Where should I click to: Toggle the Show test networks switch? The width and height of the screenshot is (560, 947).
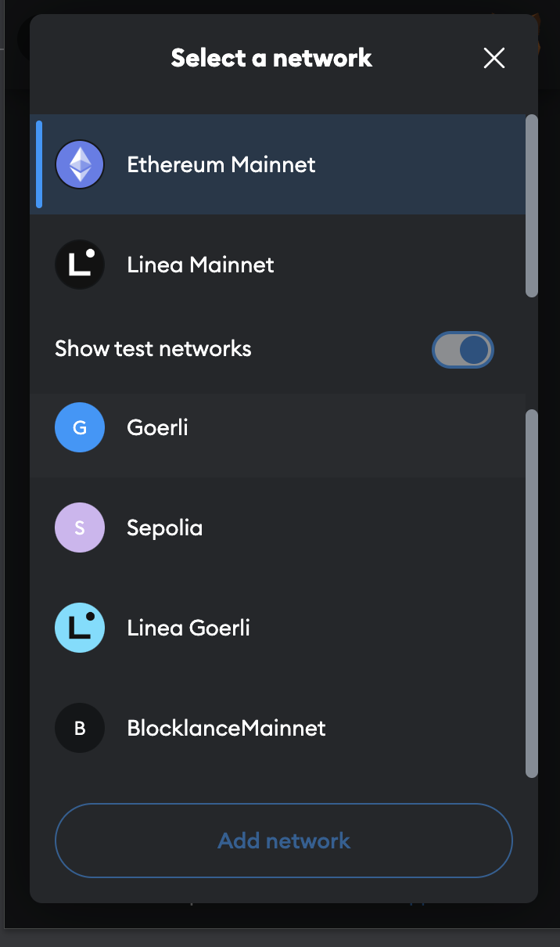tap(463, 350)
